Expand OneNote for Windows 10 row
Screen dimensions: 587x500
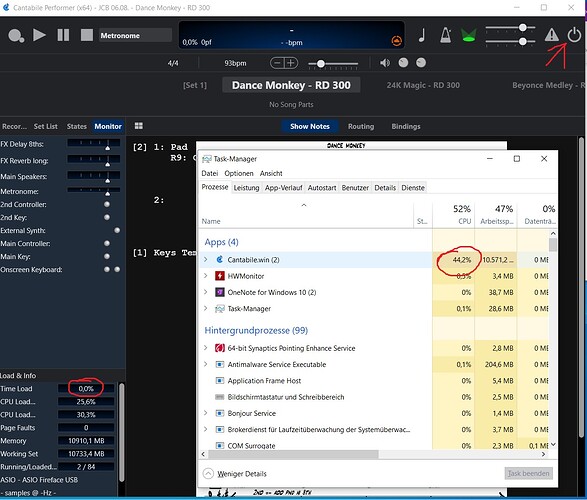point(205,292)
